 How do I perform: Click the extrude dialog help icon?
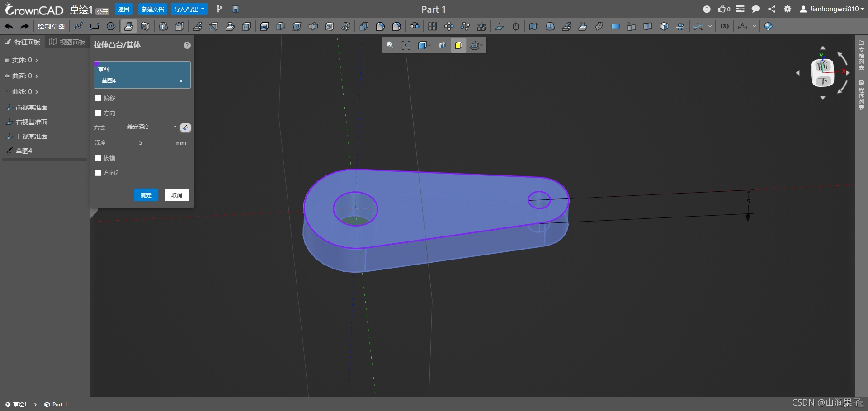(187, 45)
